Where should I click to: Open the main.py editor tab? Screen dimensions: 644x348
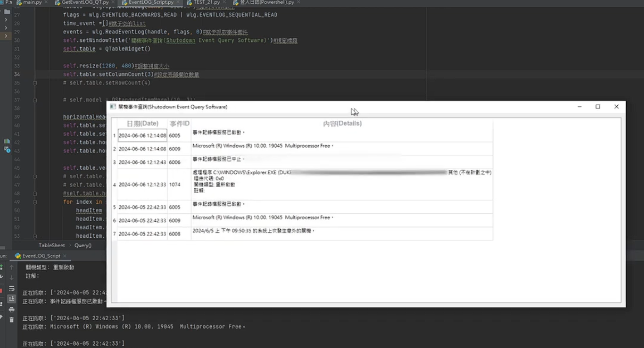tap(31, 2)
